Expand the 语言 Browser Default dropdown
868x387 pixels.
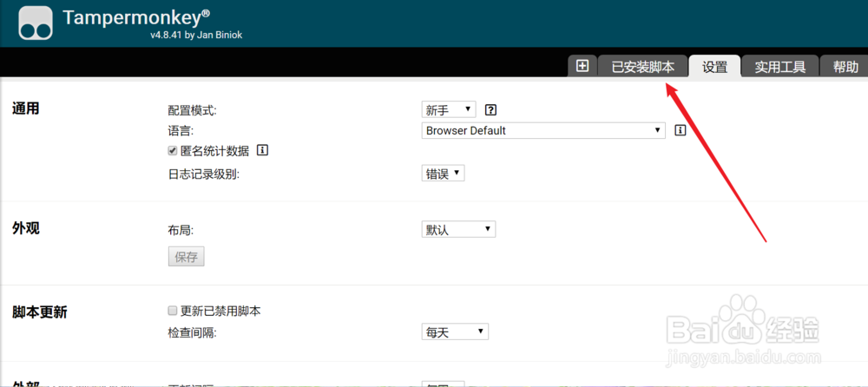543,131
